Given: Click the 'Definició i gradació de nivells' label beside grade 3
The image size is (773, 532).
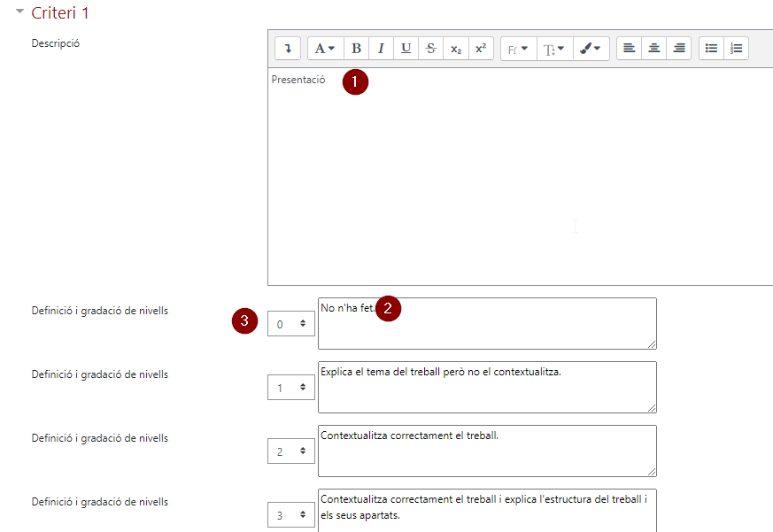Looking at the screenshot, I should [100, 501].
